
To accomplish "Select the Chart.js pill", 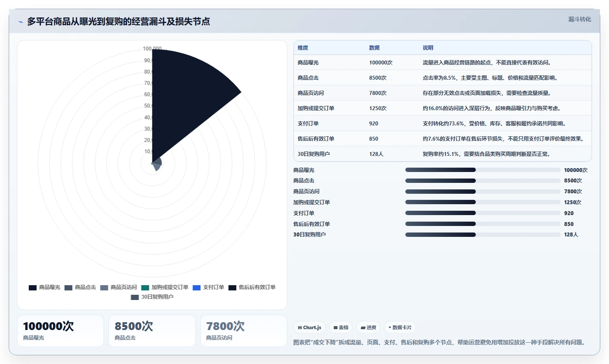I will tap(310, 327).
